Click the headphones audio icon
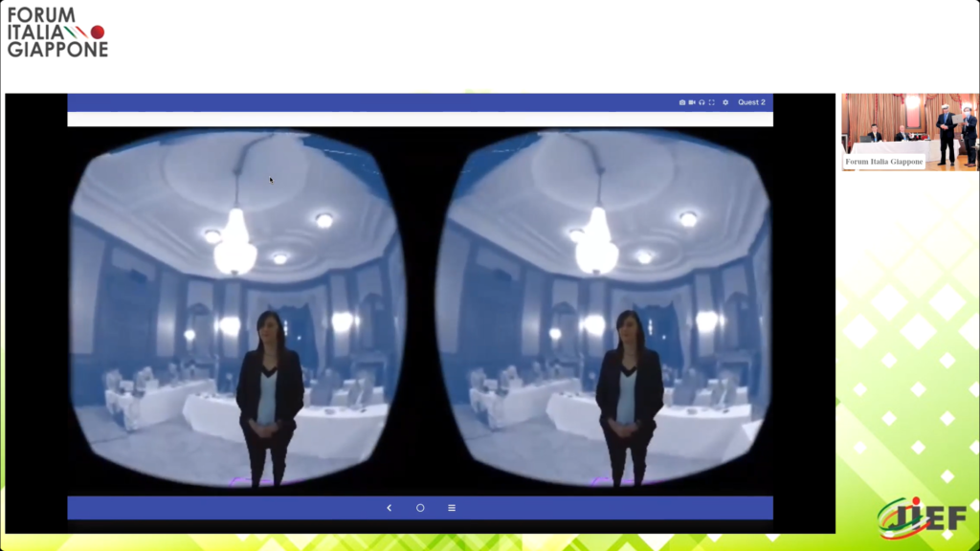The width and height of the screenshot is (980, 551). [x=702, y=102]
